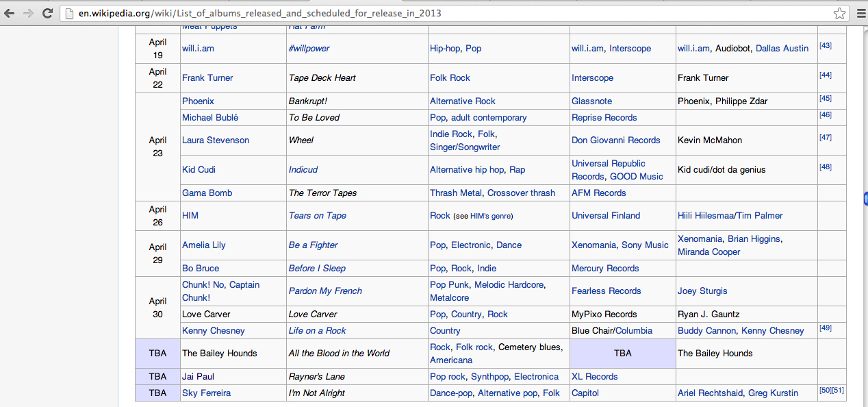Open the Kid Cudi artist link
Screen dimensions: 868x407
pos(199,170)
